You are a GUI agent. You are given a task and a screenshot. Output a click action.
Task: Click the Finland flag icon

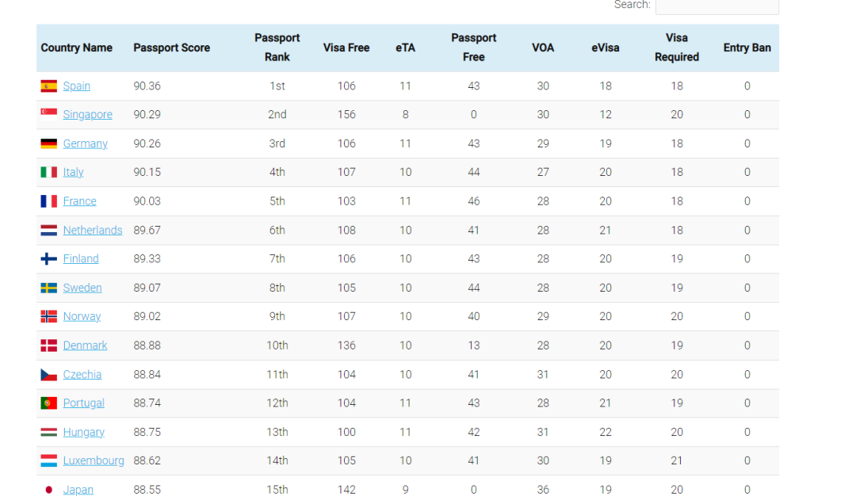48,259
